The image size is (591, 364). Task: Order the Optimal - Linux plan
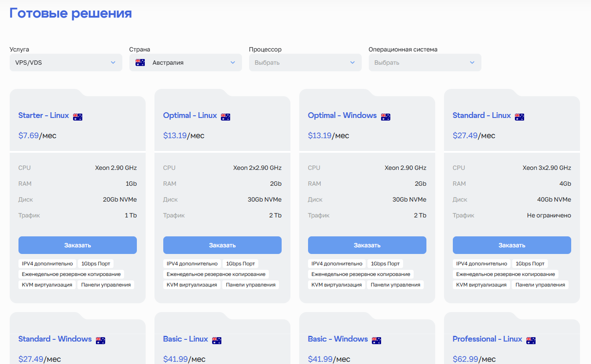tap(222, 245)
